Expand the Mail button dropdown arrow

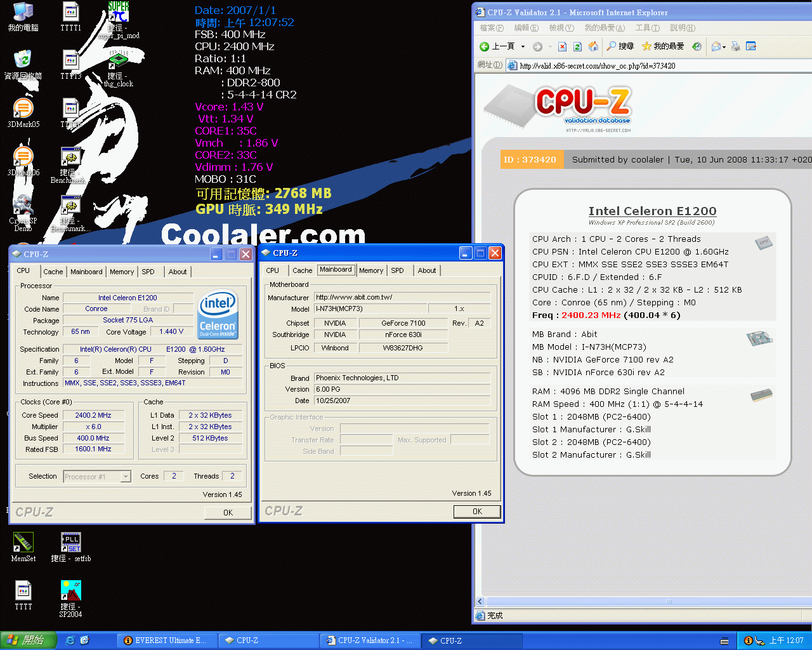click(x=724, y=46)
